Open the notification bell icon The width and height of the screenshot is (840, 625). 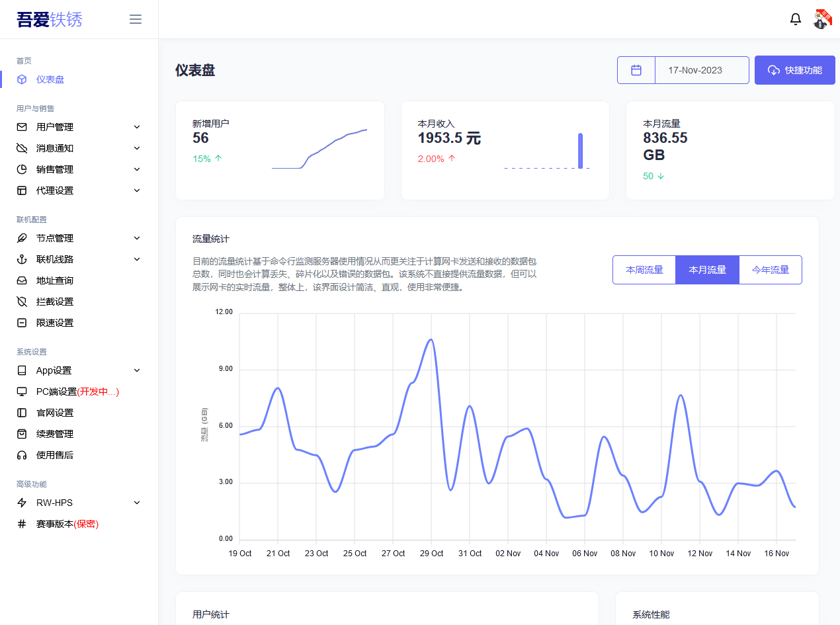click(796, 19)
